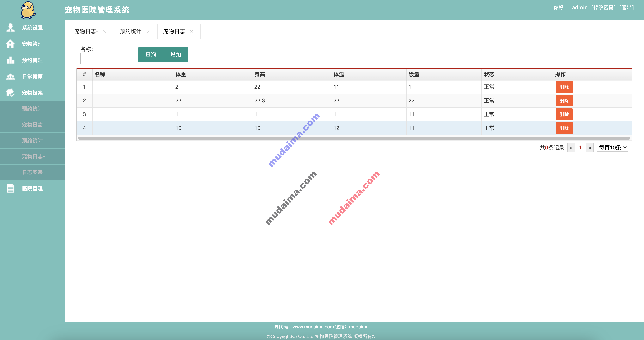Screen dimensions: 644x340
Task: Close the 宠物日志- tab
Action: 105,32
